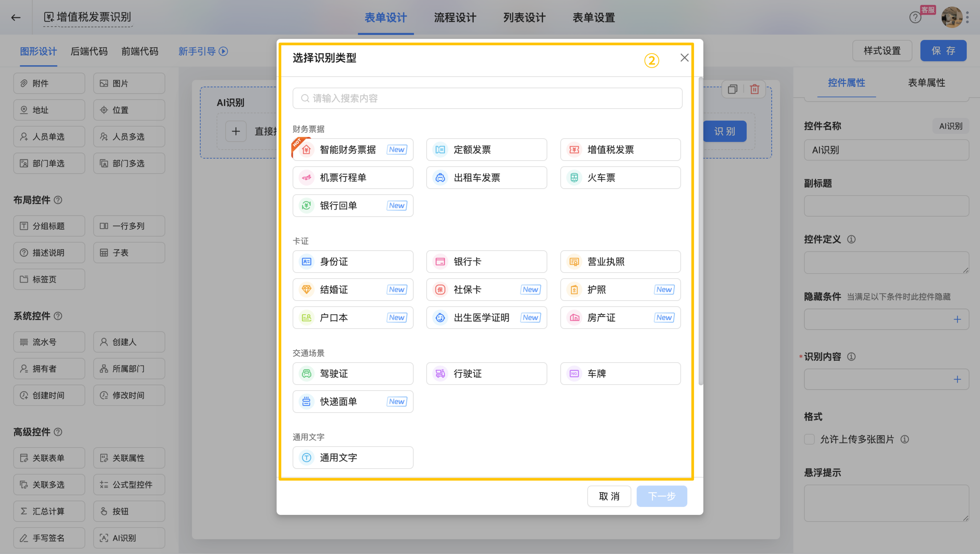Click the play icon beside 新手引导
This screenshot has height=554, width=980.
pyautogui.click(x=224, y=51)
